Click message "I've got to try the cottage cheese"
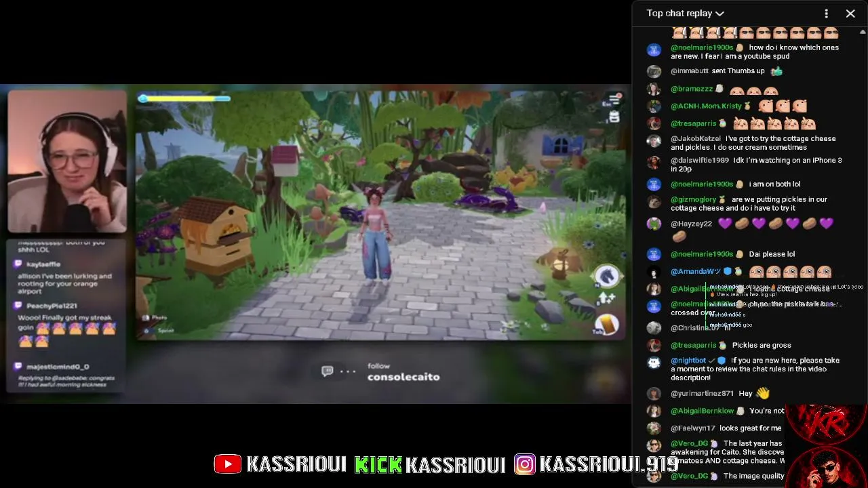 (753, 143)
